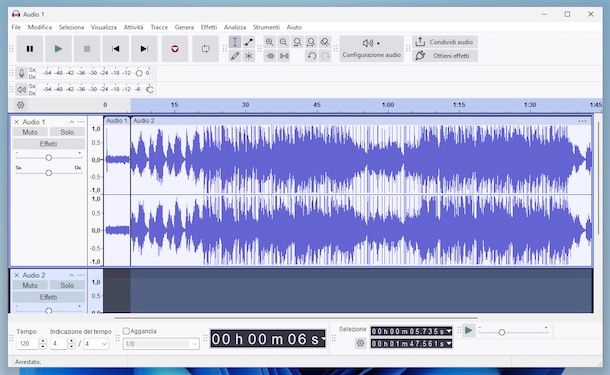This screenshot has width=610, height=375.
Task: Enable the Aggancia snap checkbox
Action: pos(126,331)
